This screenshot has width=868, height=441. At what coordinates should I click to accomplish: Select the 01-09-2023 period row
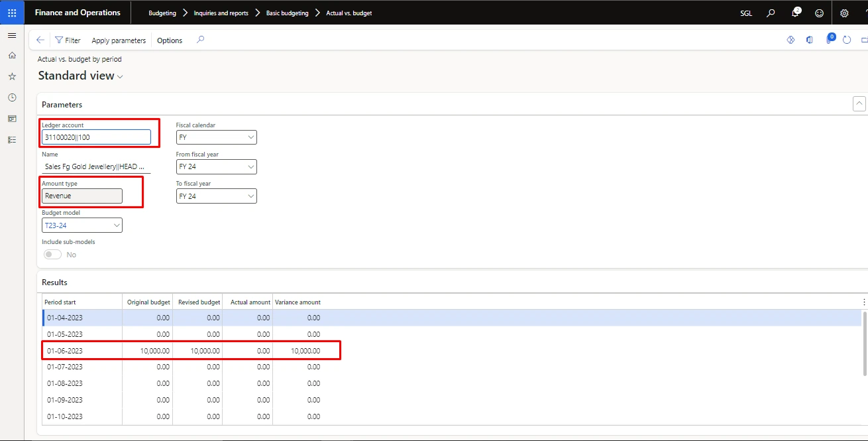pyautogui.click(x=451, y=400)
